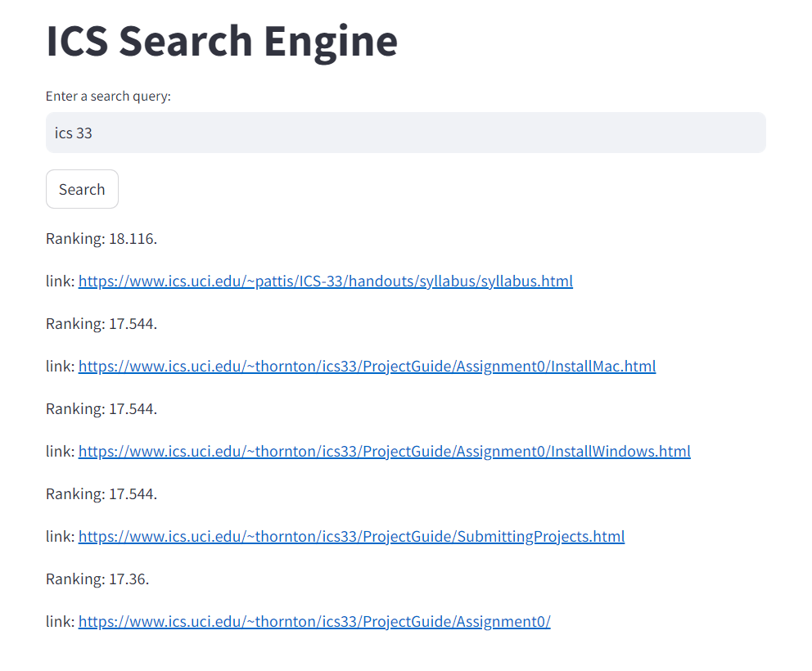Click the 'Ranking: 17.36.' text
Viewport: 812px width, 671px height.
point(97,579)
